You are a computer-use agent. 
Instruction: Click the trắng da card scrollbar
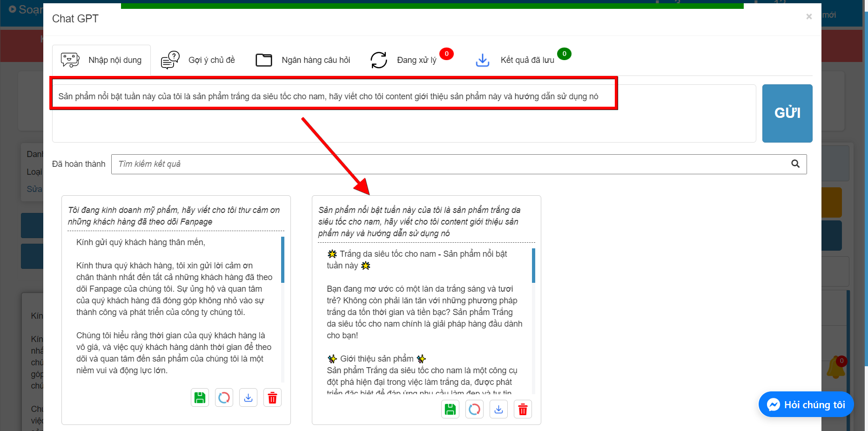533,266
